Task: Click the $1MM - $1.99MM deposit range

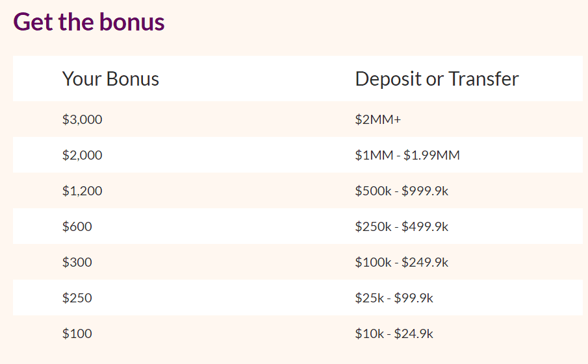Action: (x=407, y=155)
